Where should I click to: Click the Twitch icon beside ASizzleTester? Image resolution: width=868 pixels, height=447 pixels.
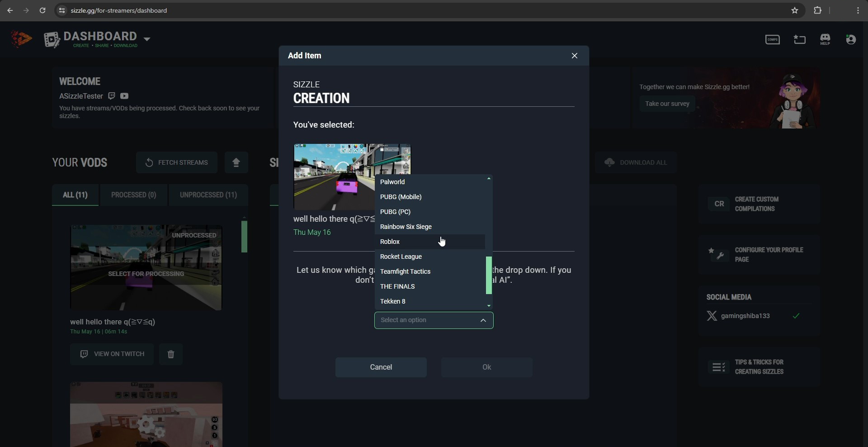[x=112, y=96]
